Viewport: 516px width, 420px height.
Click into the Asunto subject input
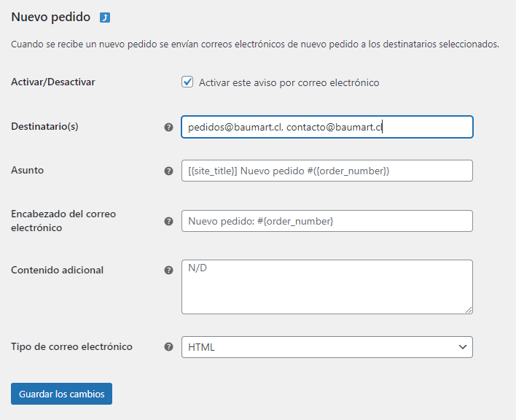point(327,171)
